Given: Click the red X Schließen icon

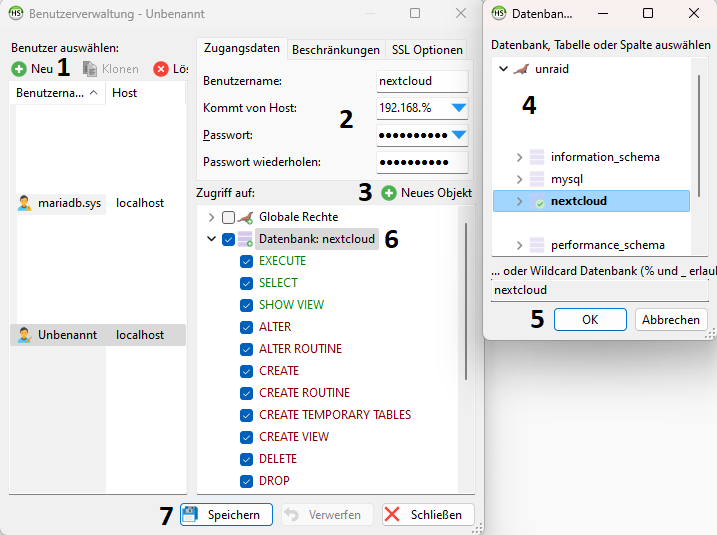Looking at the screenshot, I should (x=392, y=515).
